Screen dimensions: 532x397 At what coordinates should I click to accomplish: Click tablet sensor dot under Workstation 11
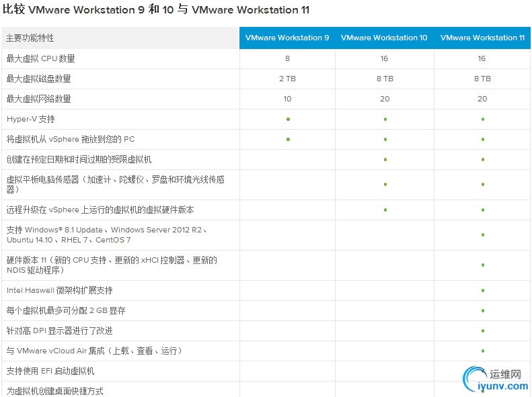click(483, 185)
